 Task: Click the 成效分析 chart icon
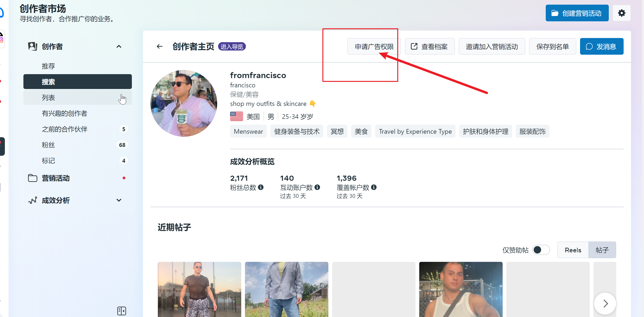pyautogui.click(x=32, y=200)
